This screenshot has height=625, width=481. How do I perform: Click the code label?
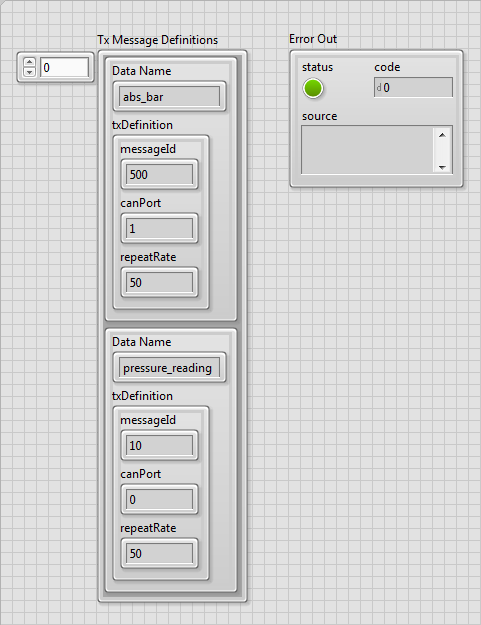[387, 67]
